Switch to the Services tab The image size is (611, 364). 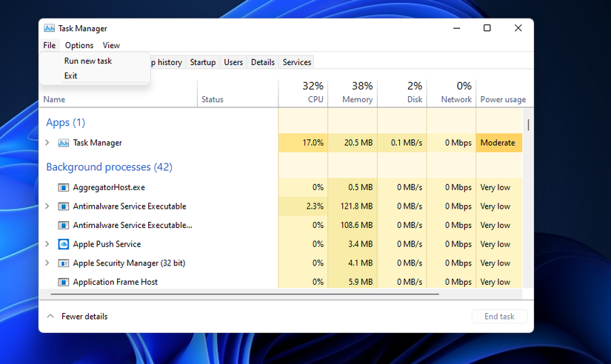(297, 62)
